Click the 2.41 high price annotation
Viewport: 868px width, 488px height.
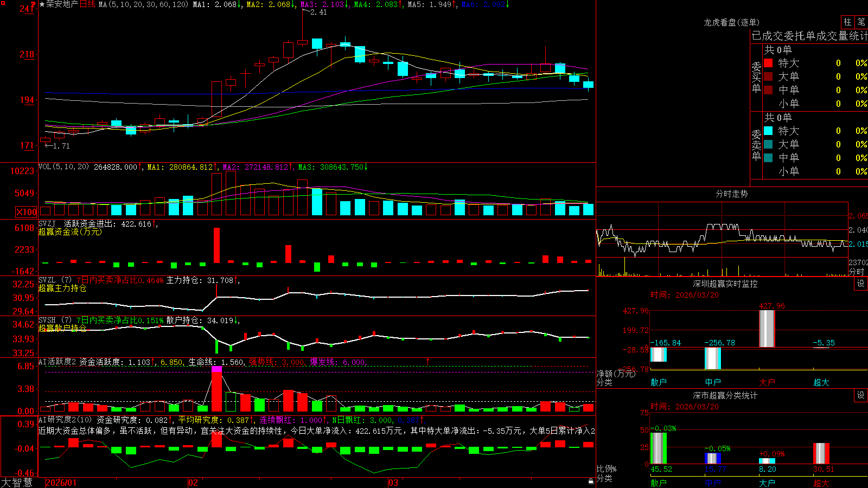click(x=318, y=12)
